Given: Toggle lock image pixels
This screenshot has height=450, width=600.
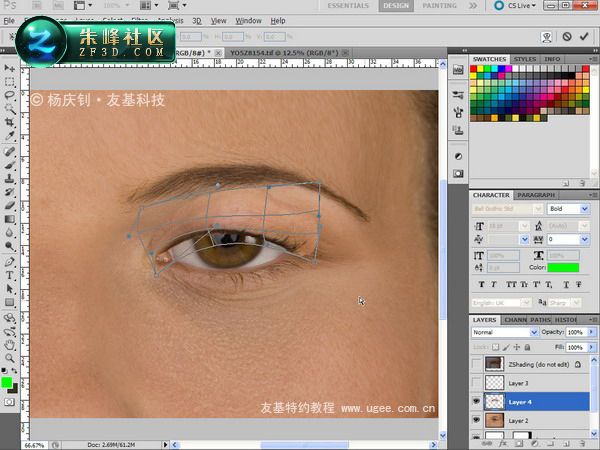Looking at the screenshot, I should point(506,347).
